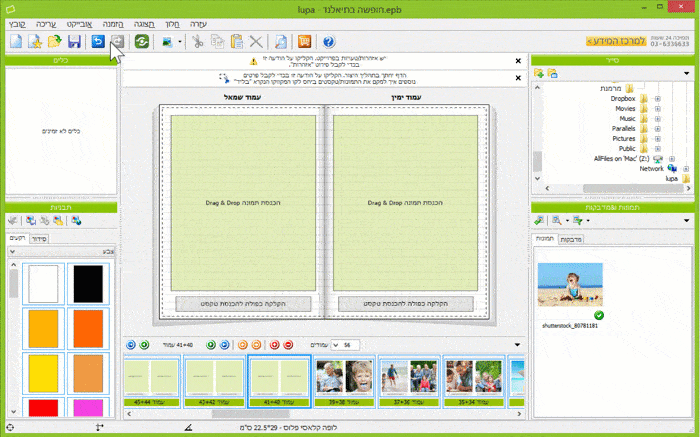
Task: Expand the Dropbox folder in tree
Action: 657,98
